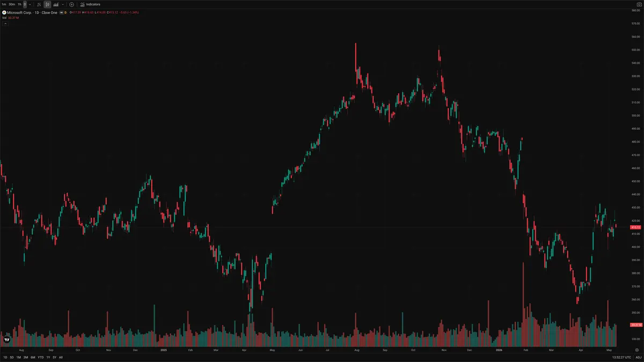
Task: Set the date range to YTD
Action: pyautogui.click(x=41, y=357)
